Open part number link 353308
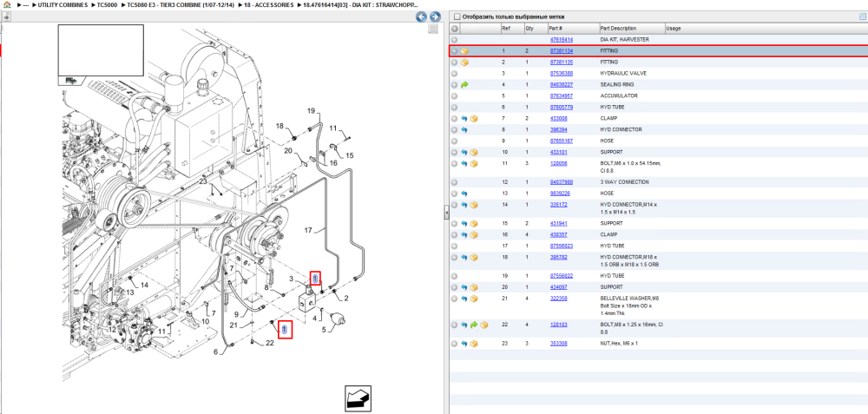 [x=558, y=344]
